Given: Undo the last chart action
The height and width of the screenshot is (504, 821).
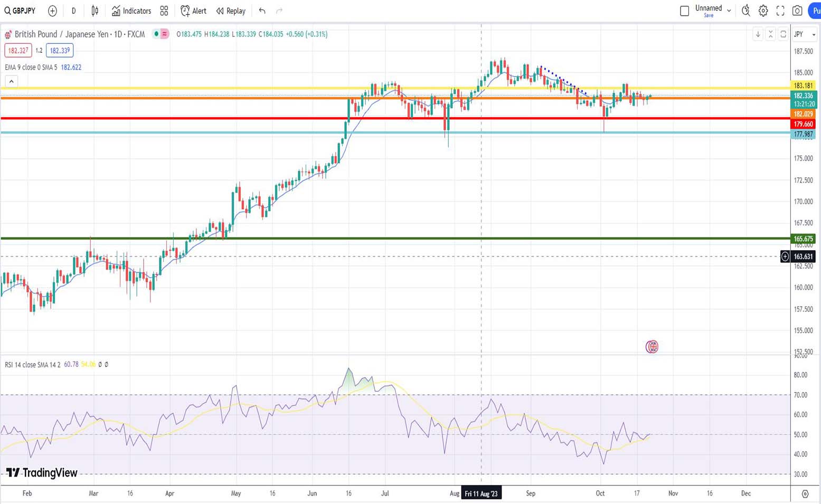Looking at the screenshot, I should click(x=262, y=11).
